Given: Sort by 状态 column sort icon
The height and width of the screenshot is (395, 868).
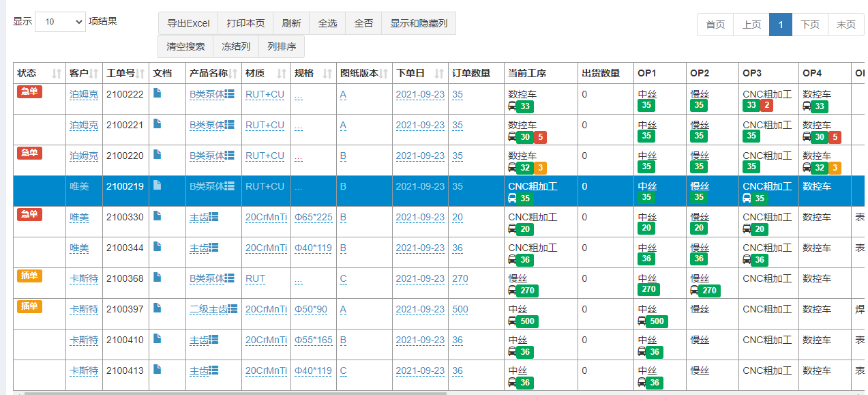Looking at the screenshot, I should pyautogui.click(x=57, y=74).
